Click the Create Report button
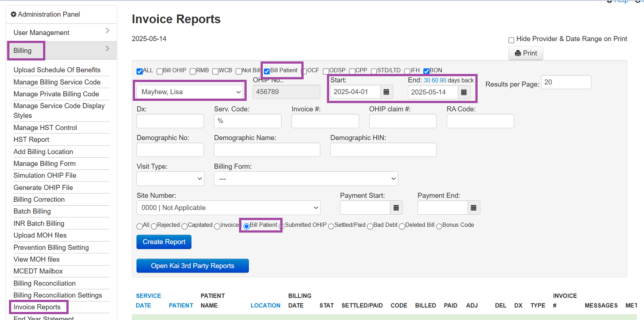The width and height of the screenshot is (644, 320). 164,242
